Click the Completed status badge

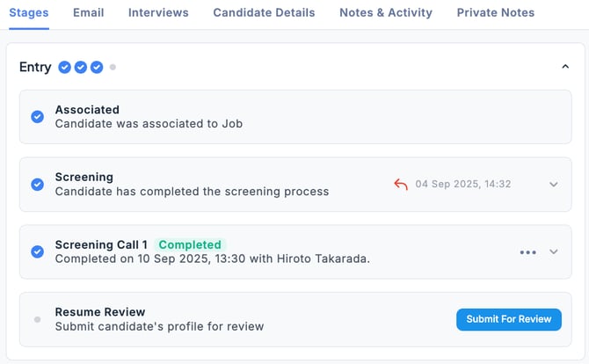tap(191, 244)
